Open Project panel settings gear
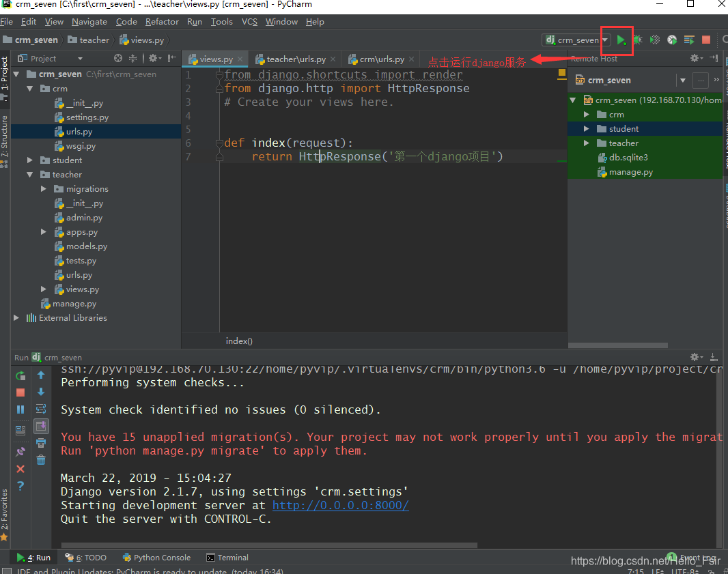This screenshot has width=728, height=574. click(154, 58)
